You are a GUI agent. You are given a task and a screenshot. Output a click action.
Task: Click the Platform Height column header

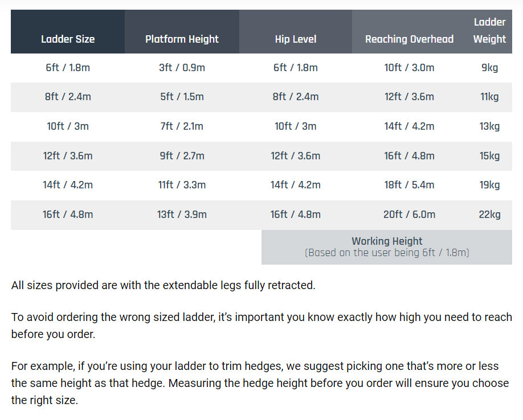point(182,39)
